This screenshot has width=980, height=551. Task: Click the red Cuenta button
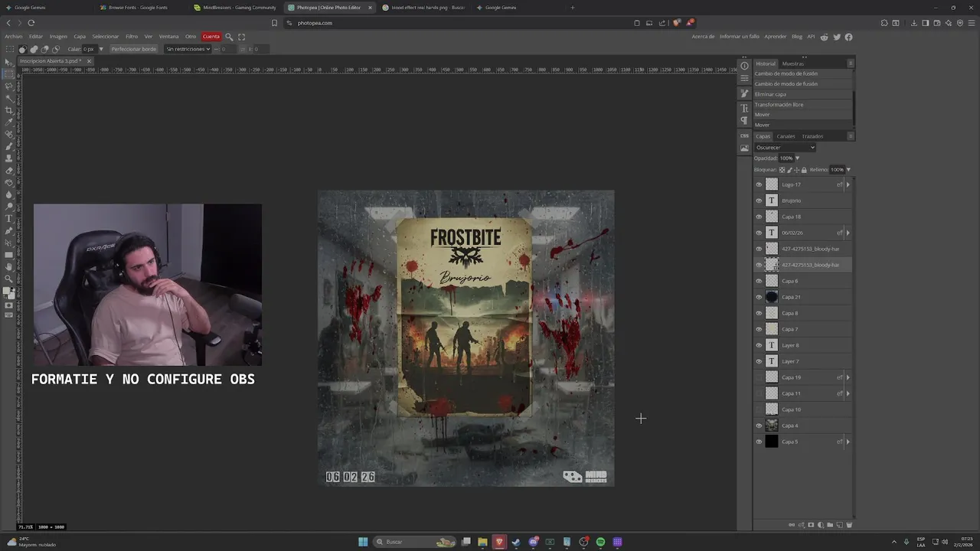pyautogui.click(x=211, y=37)
